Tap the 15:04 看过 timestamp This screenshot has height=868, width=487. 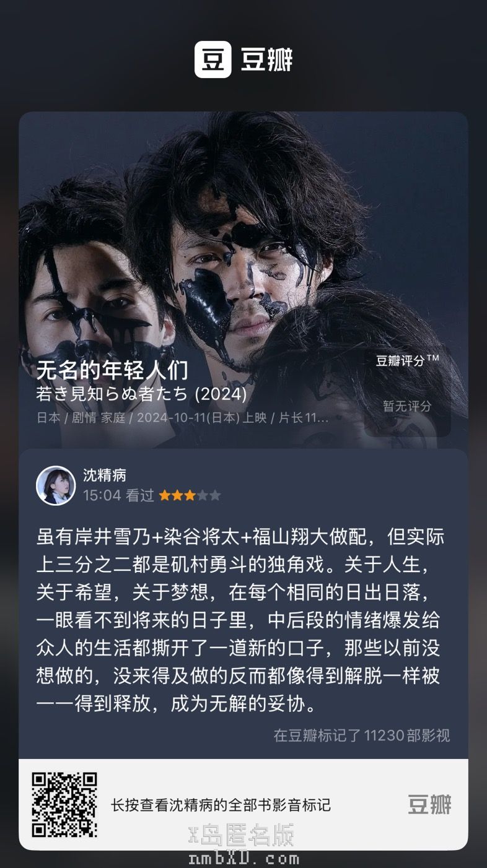118,495
